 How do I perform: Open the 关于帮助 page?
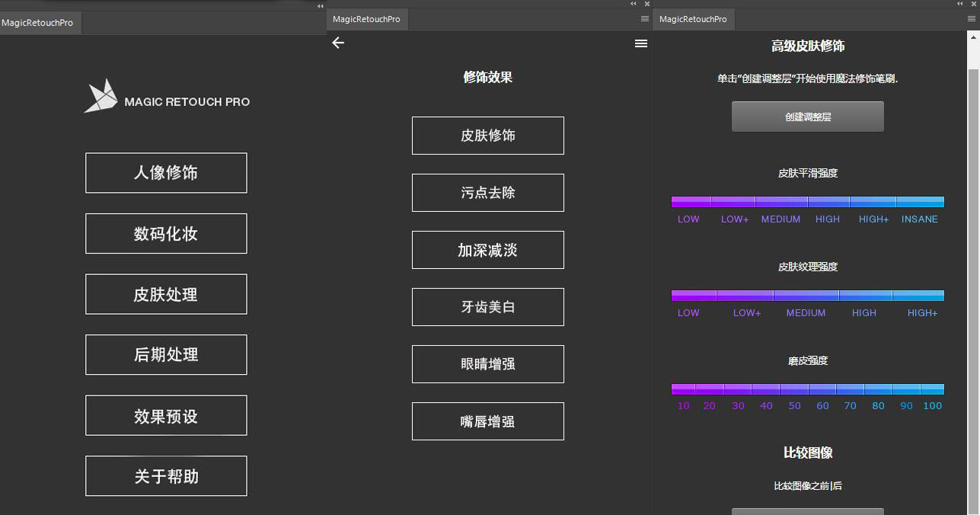pyautogui.click(x=166, y=476)
